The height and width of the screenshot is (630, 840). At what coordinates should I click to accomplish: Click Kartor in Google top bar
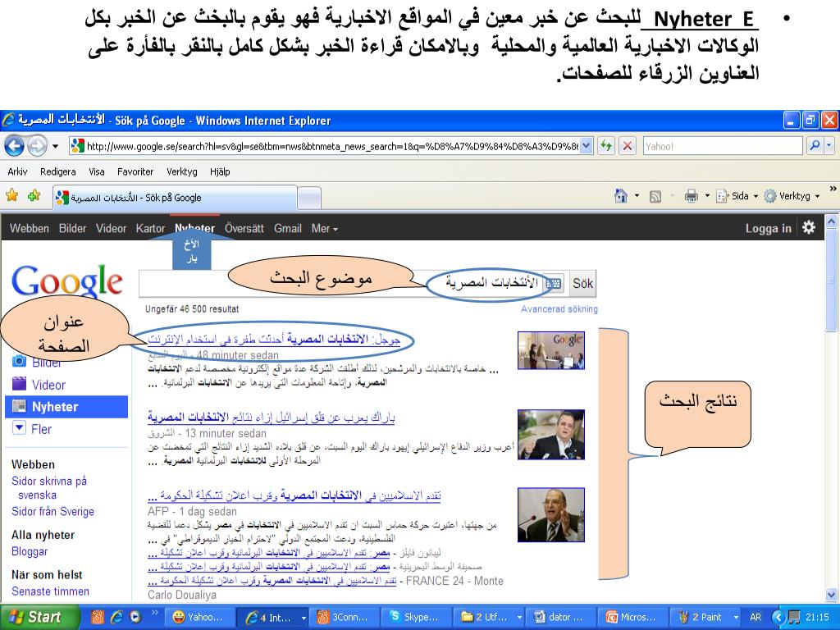coord(151,228)
